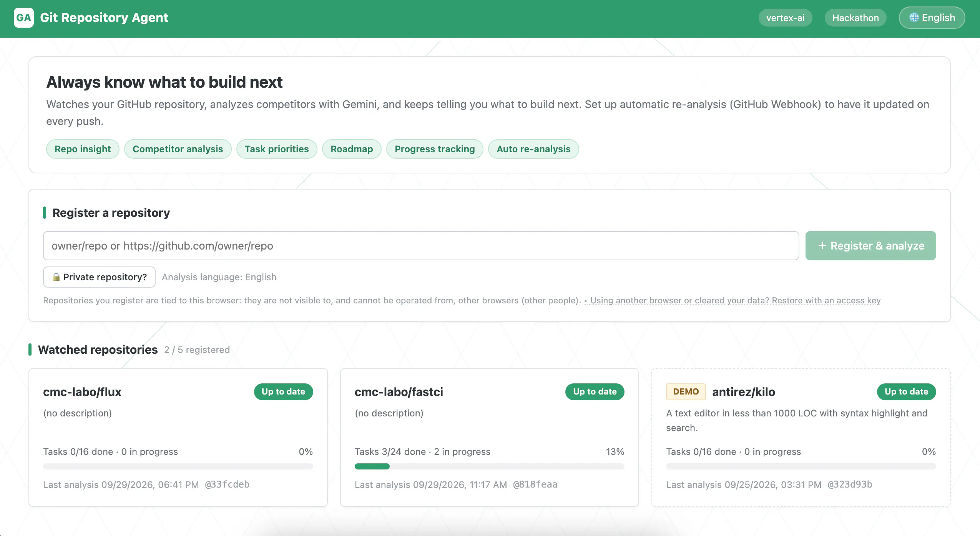Open the antirez/kilo demo repository
This screenshot has width=980, height=536.
[x=801, y=437]
